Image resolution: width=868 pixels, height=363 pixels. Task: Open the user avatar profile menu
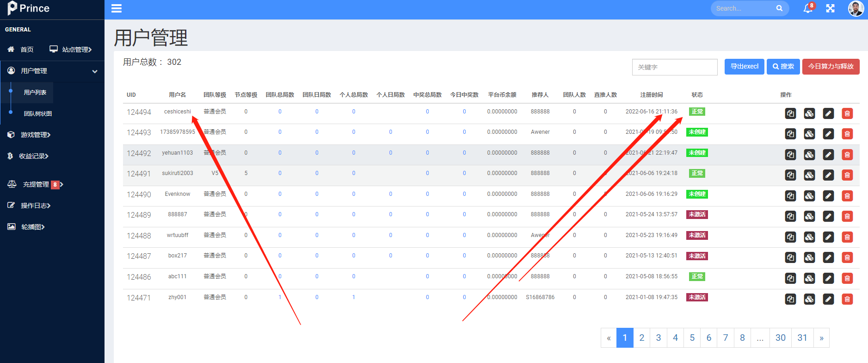[856, 8]
